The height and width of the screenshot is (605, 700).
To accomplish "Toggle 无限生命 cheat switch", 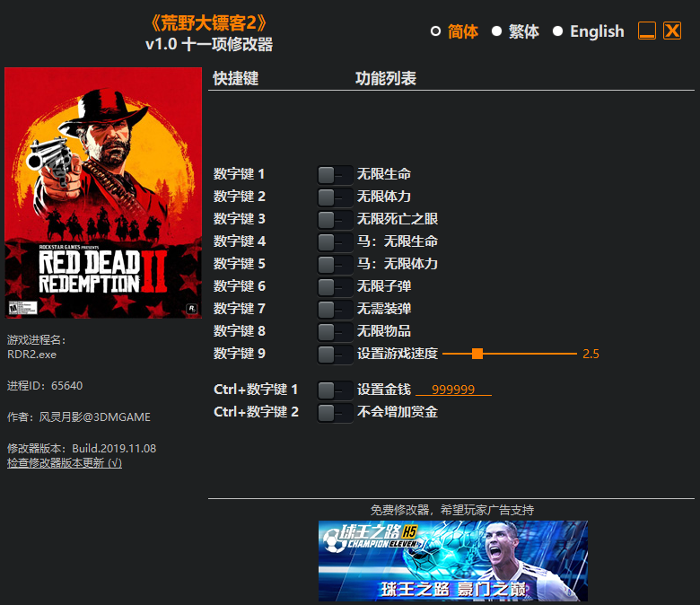I will 335,175.
